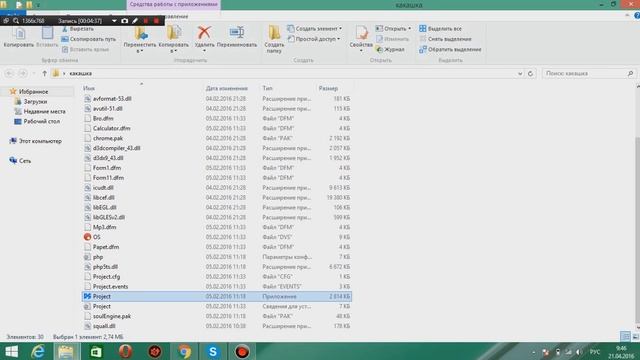
Task: Sort by the Тип (Type) column header
Action: 267,88
